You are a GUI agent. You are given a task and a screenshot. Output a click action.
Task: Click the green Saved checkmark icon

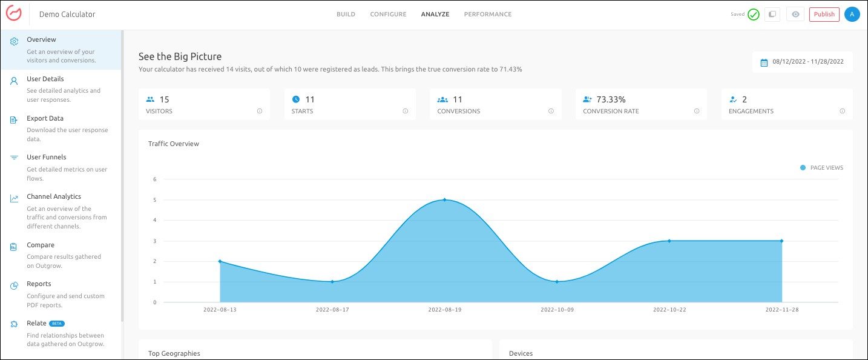tap(753, 15)
